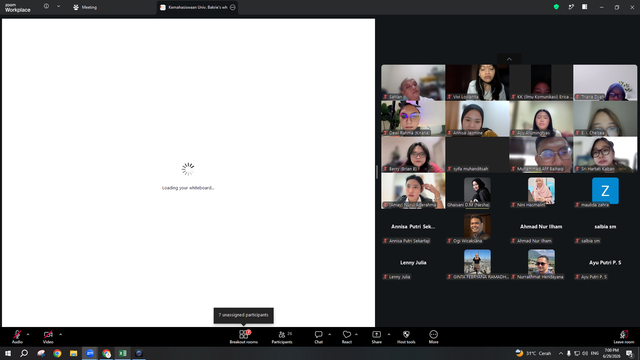Viewport: 640px width, 360px height.
Task: Close the whiteboard tab with its circle icon
Action: click(233, 7)
